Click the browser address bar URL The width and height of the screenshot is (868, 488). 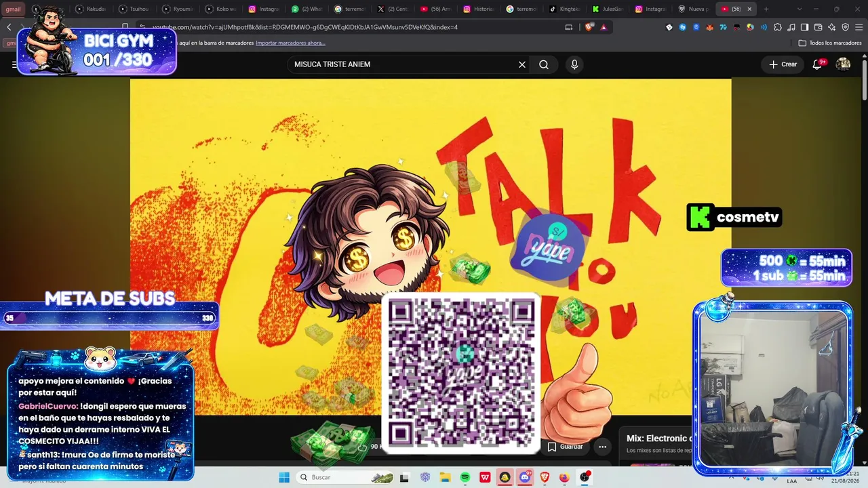(x=305, y=27)
